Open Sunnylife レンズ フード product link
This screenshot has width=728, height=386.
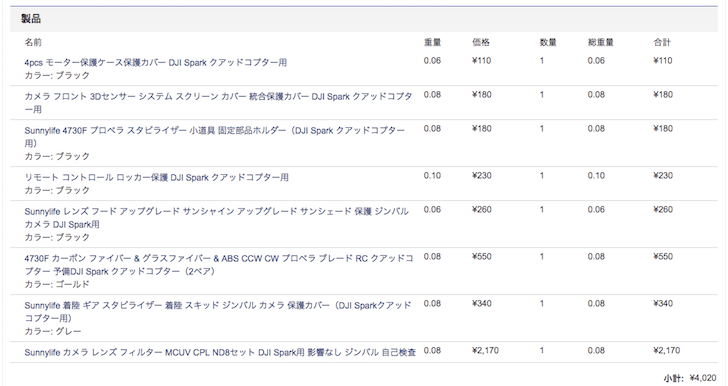[216, 218]
